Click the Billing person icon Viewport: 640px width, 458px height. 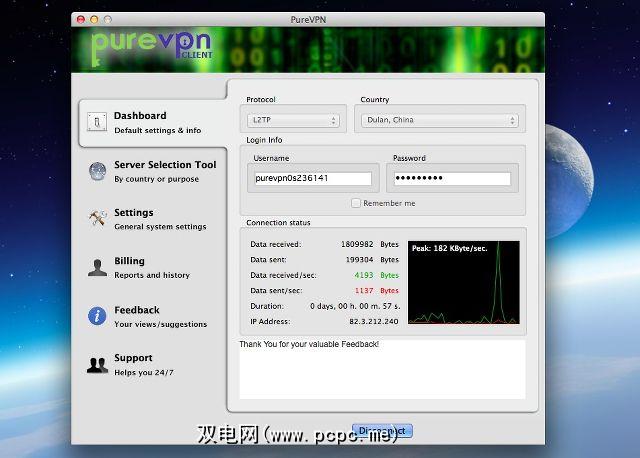[98, 268]
